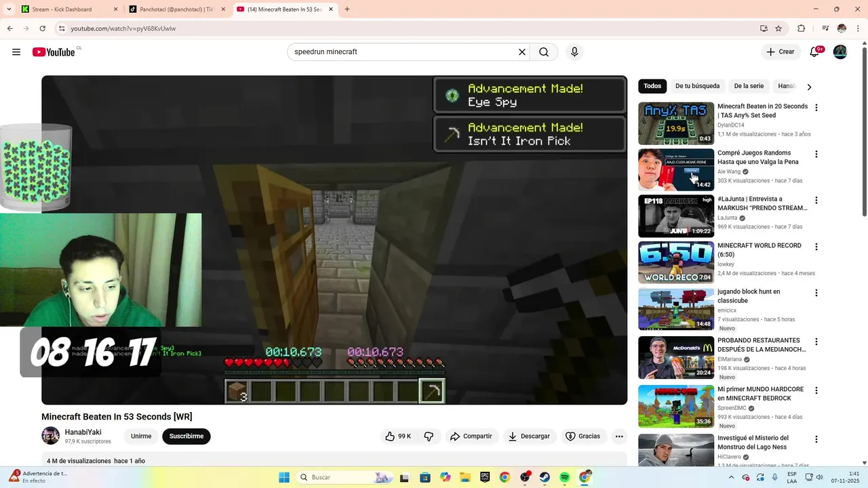
Task: Open the McDonald's restaurants video thumbnail
Action: tap(676, 357)
